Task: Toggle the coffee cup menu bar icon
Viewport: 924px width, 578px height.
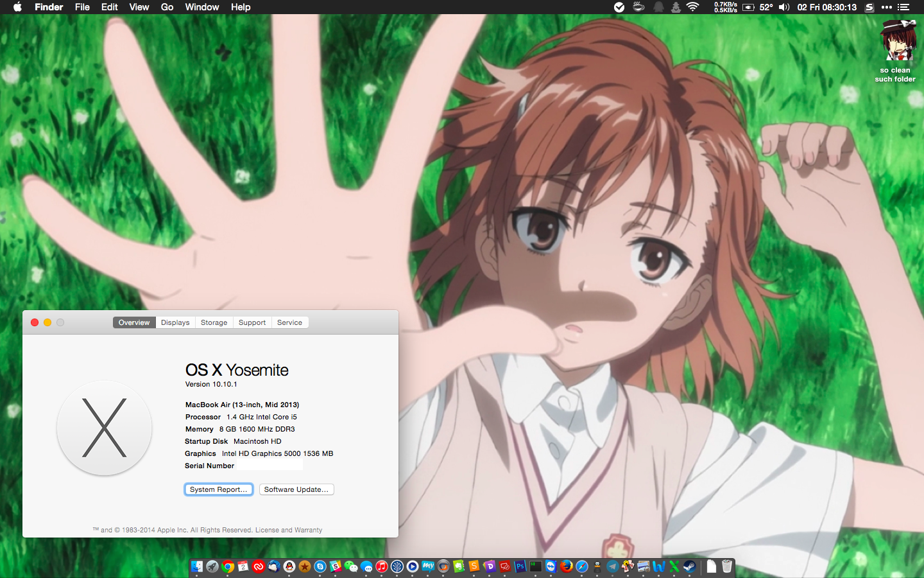Action: pos(638,7)
